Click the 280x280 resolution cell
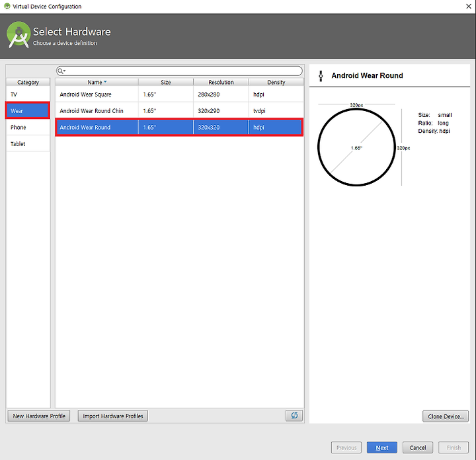476x460 pixels. [221, 95]
